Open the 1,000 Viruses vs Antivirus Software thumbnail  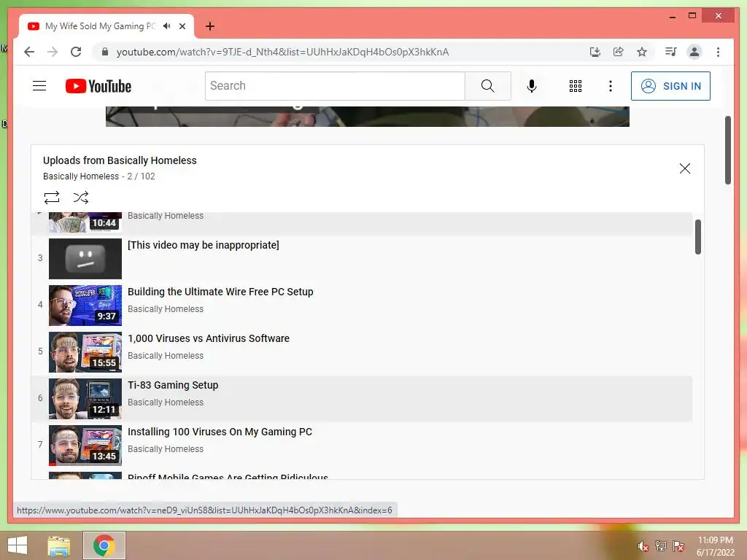(x=85, y=352)
